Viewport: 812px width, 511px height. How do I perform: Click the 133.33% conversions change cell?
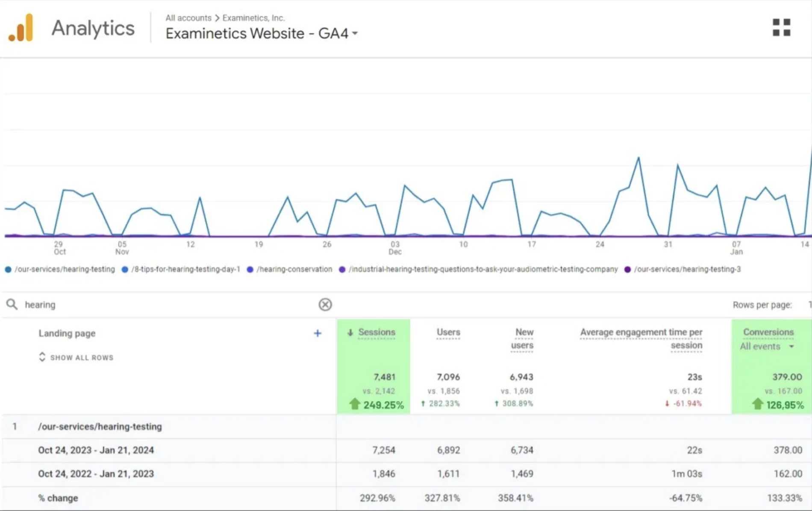click(x=785, y=498)
